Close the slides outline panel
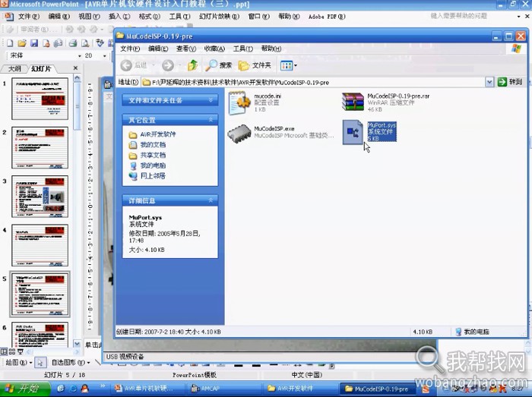The image size is (532, 397). tap(76, 68)
